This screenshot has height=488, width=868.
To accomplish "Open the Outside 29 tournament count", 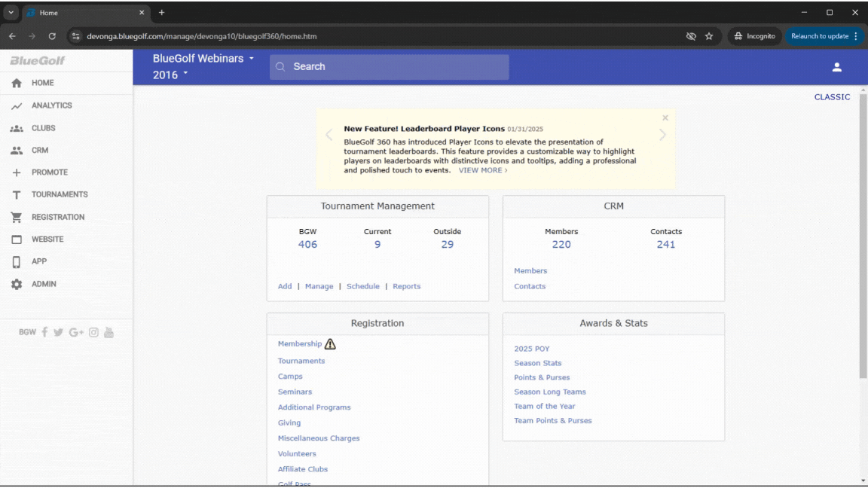I will (x=448, y=245).
